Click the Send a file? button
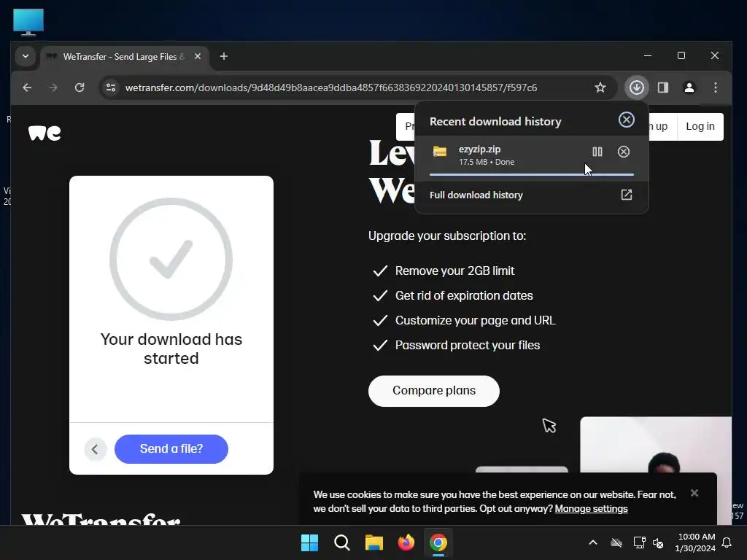Image resolution: width=747 pixels, height=560 pixels. 171,449
